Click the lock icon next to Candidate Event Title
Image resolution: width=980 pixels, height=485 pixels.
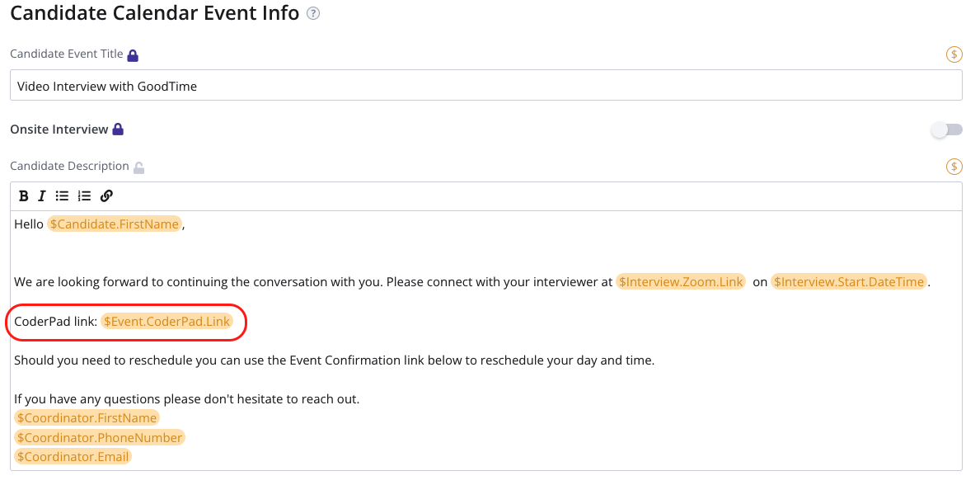click(133, 55)
